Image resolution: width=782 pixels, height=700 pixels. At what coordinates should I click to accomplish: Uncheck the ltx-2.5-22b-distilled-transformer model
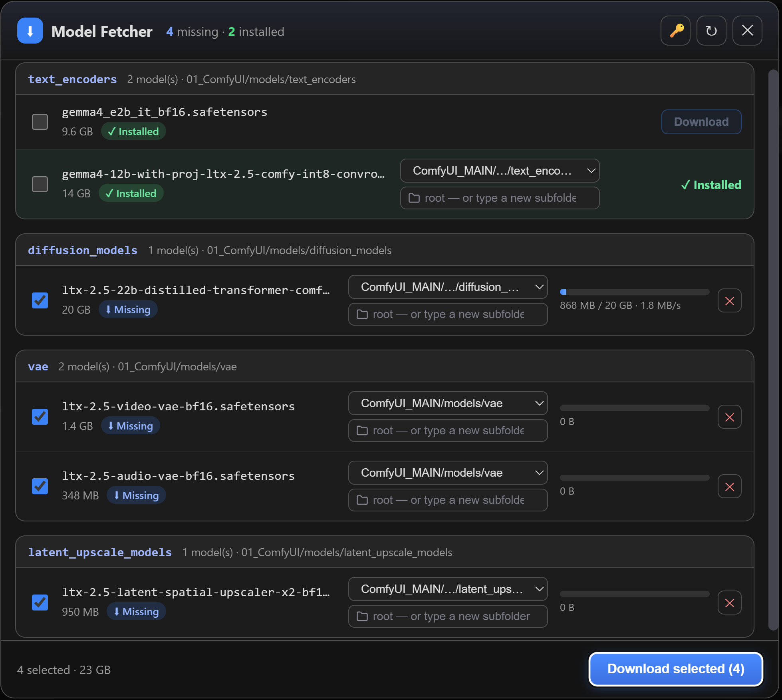click(x=40, y=300)
